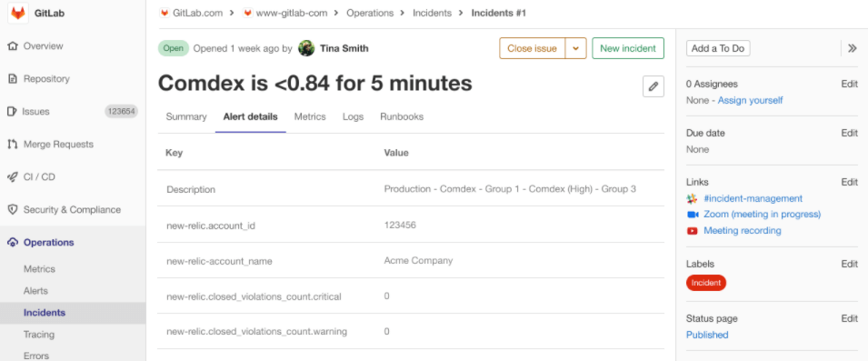
Task: Open the Overview home icon
Action: (x=12, y=46)
